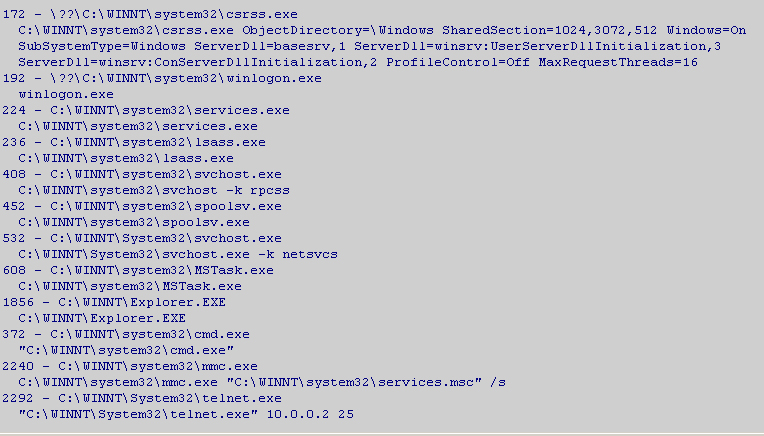The width and height of the screenshot is (764, 436).
Task: Select the winlogon.exe process entry with PID 192
Action: tap(162, 78)
